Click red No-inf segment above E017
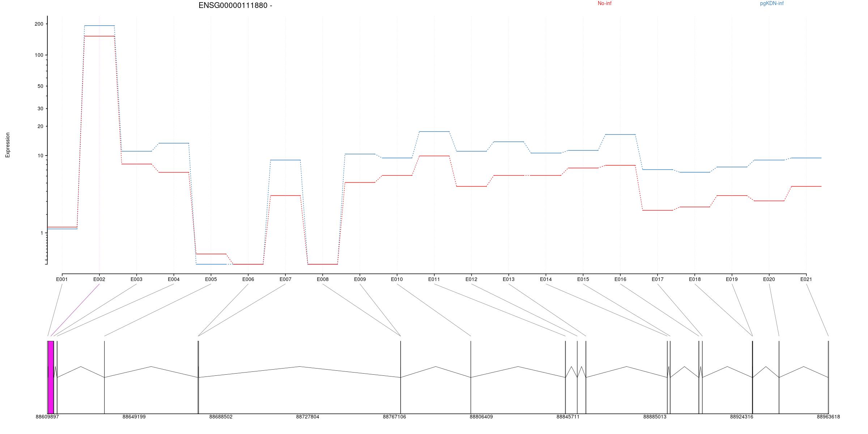Viewport: 868px width, 434px height. point(658,210)
